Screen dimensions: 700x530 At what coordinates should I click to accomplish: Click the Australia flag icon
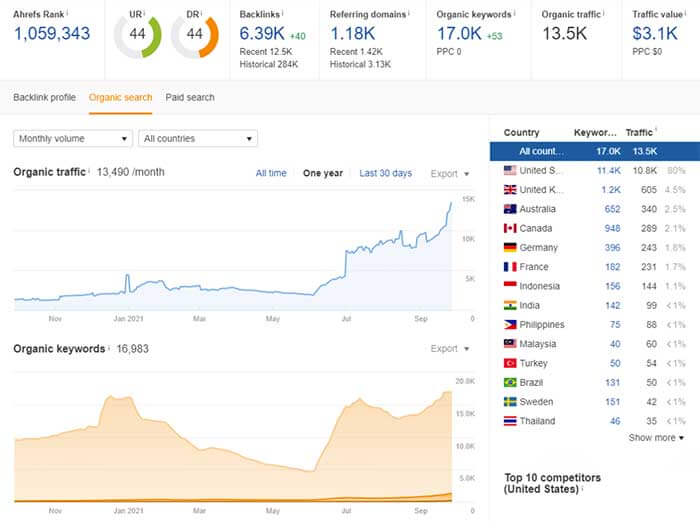(x=510, y=209)
